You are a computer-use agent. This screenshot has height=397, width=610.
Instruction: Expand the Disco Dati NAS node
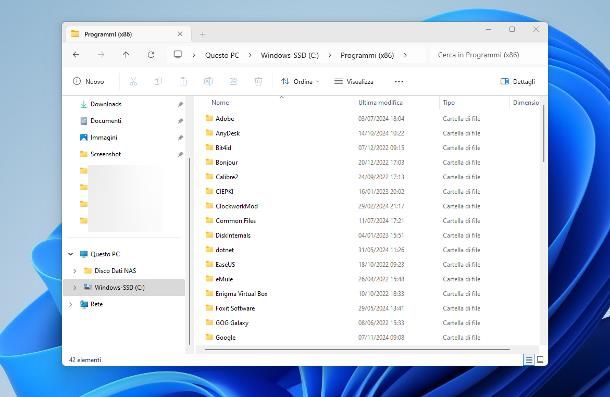tap(75, 271)
